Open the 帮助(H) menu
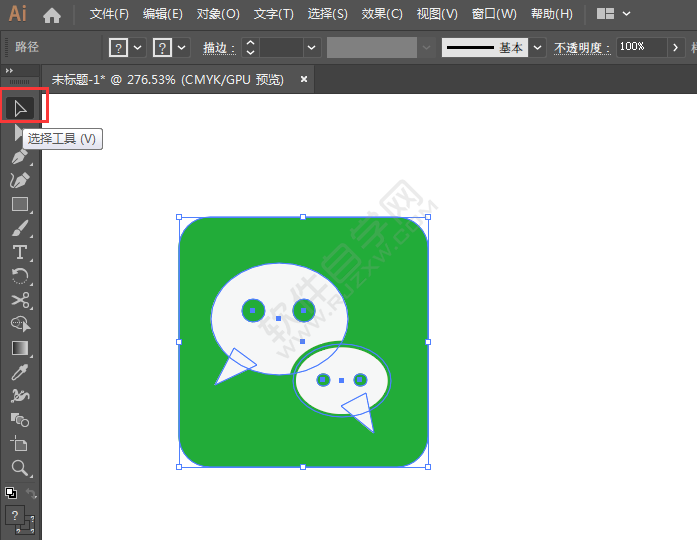Image resolution: width=697 pixels, height=540 pixels. 552,14
